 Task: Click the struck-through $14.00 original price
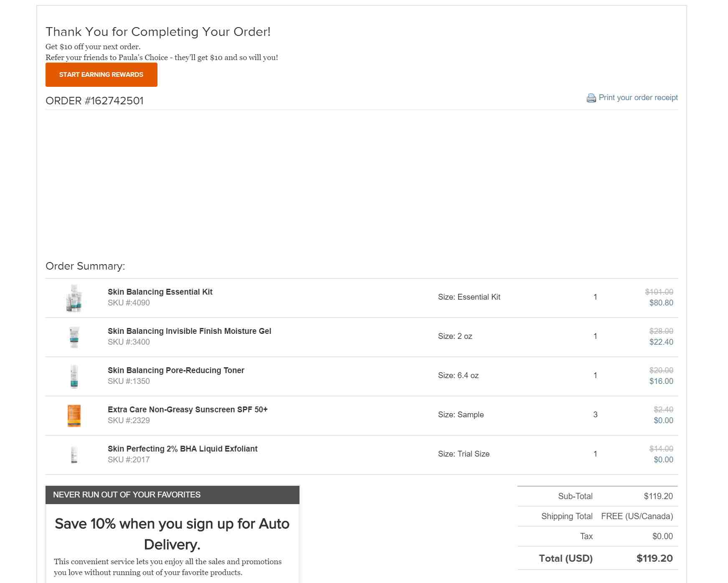click(661, 449)
